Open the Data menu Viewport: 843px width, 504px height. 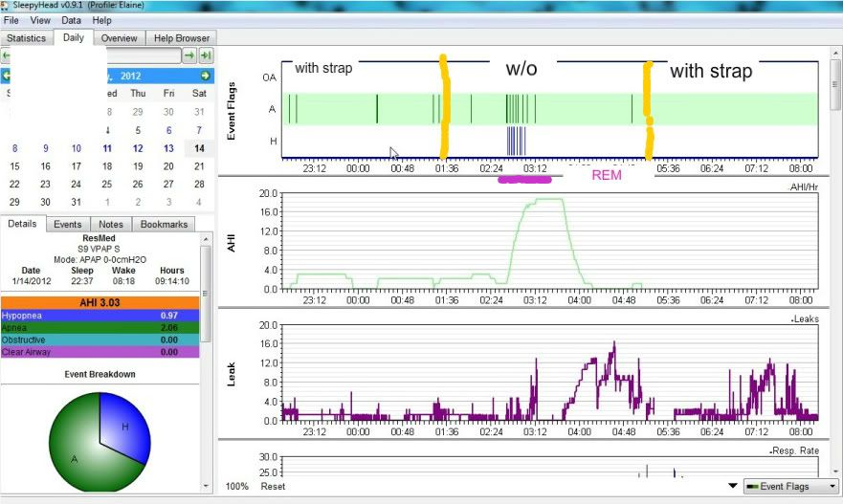tap(71, 20)
